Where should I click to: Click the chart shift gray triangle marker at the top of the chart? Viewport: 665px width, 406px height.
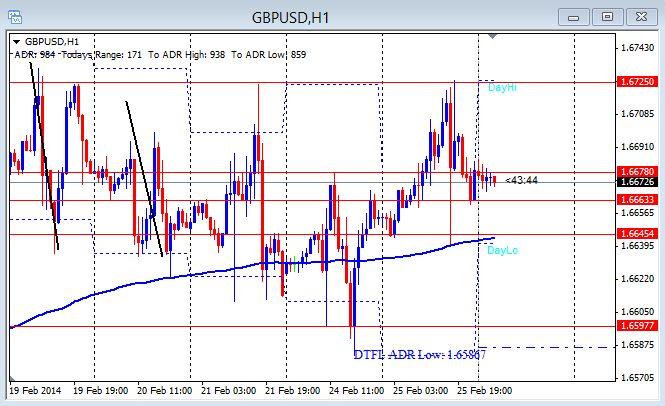pos(492,36)
